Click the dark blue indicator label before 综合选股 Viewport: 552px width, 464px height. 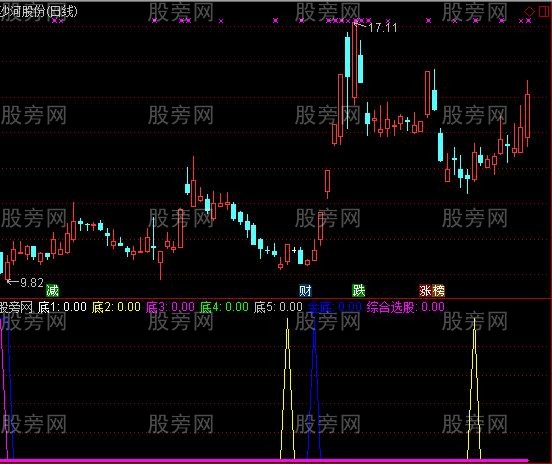coord(334,307)
